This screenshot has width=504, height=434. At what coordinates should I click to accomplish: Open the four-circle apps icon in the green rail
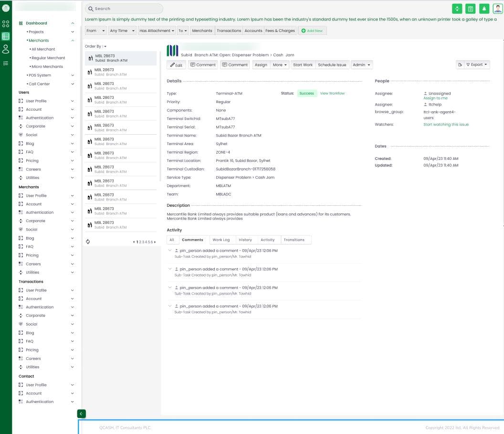tap(6, 24)
